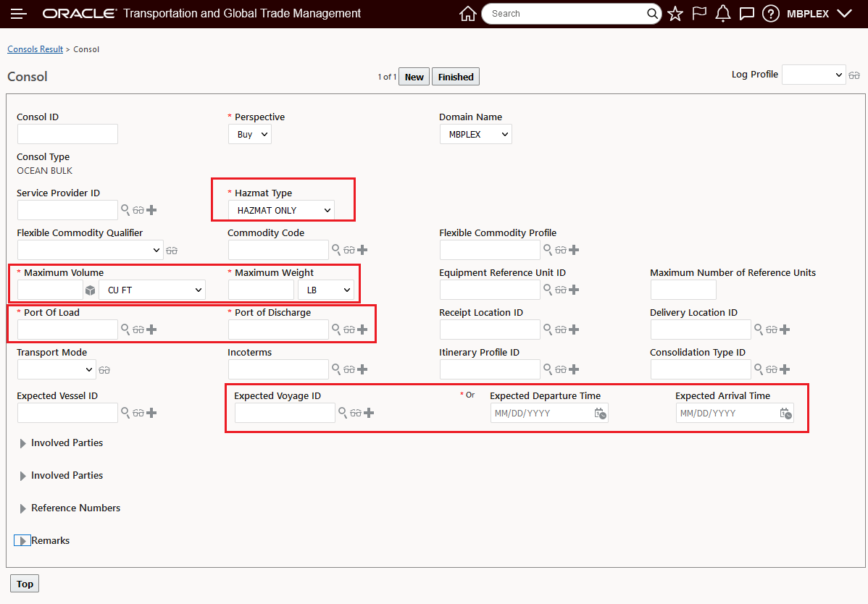This screenshot has width=868, height=604.
Task: Click the Finished button
Action: click(456, 77)
